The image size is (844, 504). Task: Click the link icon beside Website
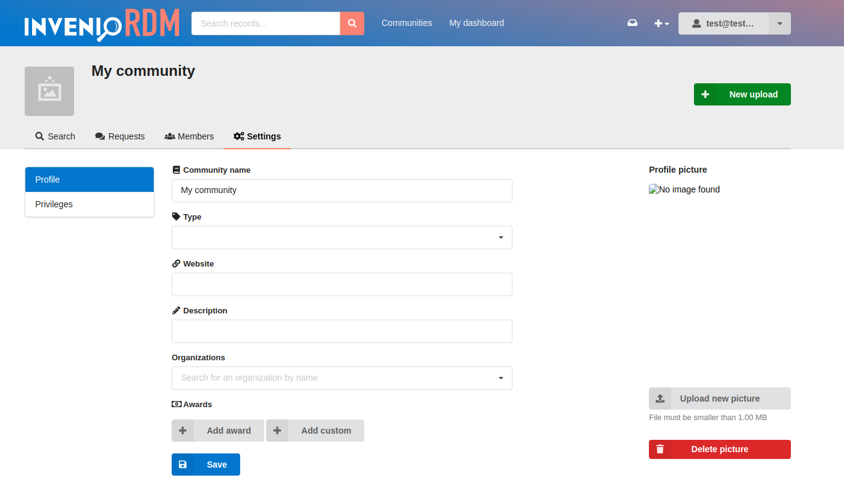175,263
